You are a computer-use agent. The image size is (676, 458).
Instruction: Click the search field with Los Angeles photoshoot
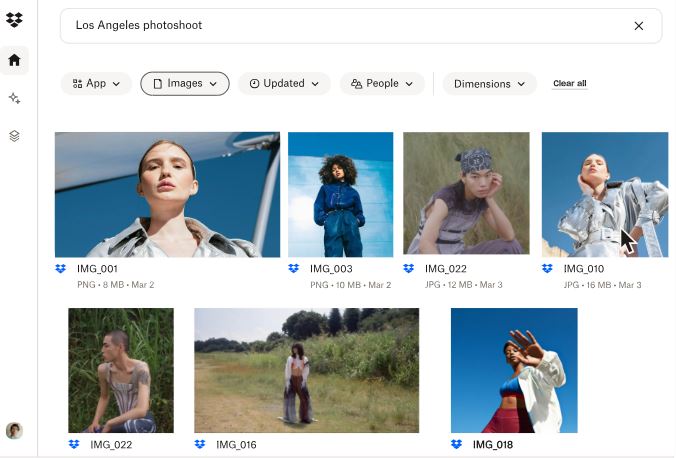[361, 26]
